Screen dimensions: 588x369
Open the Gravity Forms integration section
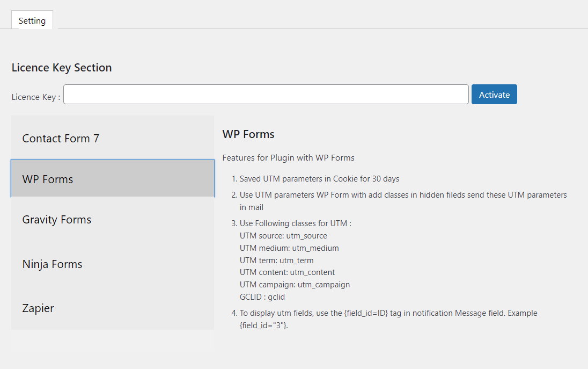(x=56, y=219)
